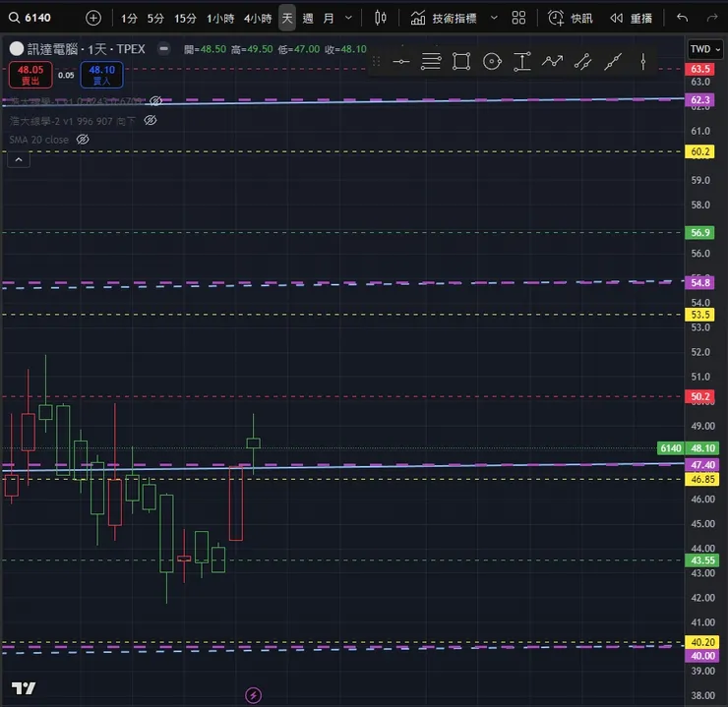Click the 62.3 purple price label
The height and width of the screenshot is (707, 728).
700,99
